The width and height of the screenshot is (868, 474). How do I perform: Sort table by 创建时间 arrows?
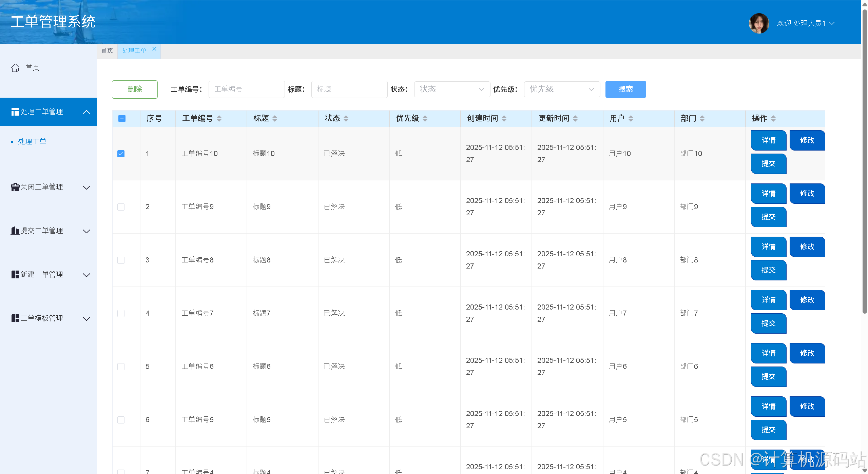(x=504, y=118)
